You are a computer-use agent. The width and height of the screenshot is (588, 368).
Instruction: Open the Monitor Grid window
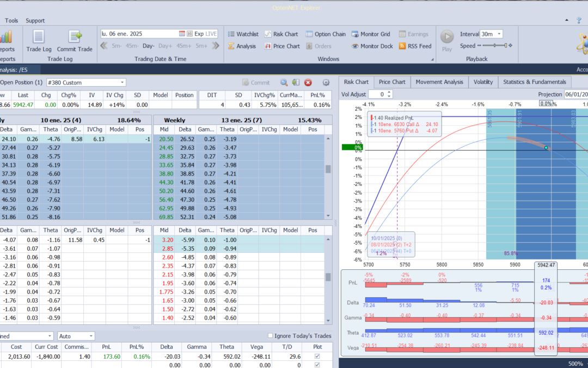[372, 34]
